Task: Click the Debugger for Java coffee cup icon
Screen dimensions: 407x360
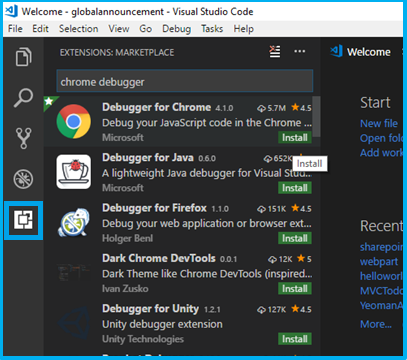Action: [x=74, y=172]
